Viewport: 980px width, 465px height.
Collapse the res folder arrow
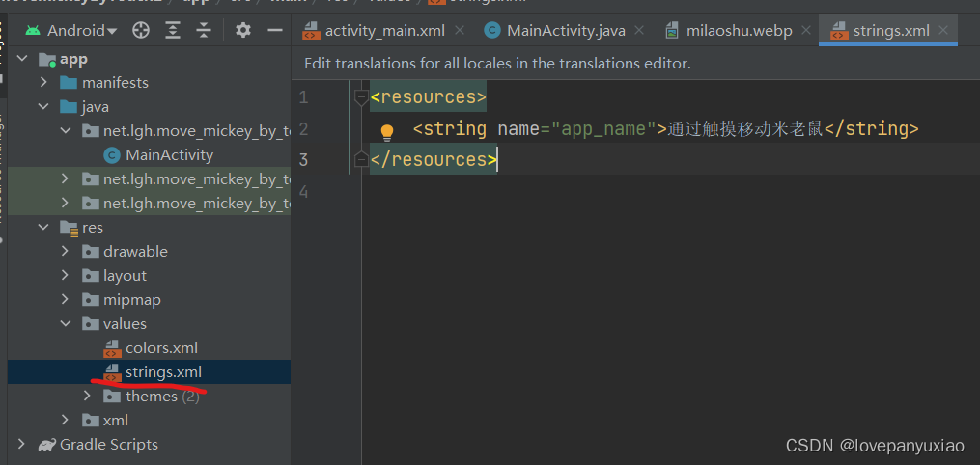click(43, 228)
